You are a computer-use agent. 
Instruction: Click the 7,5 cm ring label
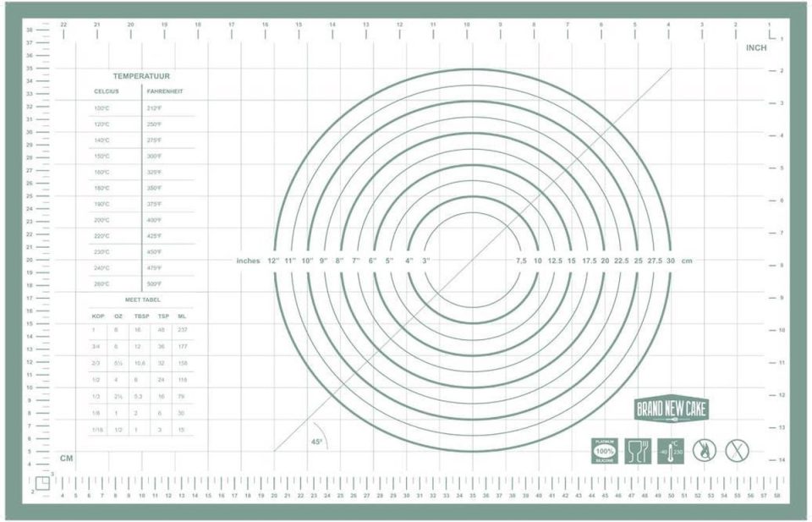click(x=521, y=261)
